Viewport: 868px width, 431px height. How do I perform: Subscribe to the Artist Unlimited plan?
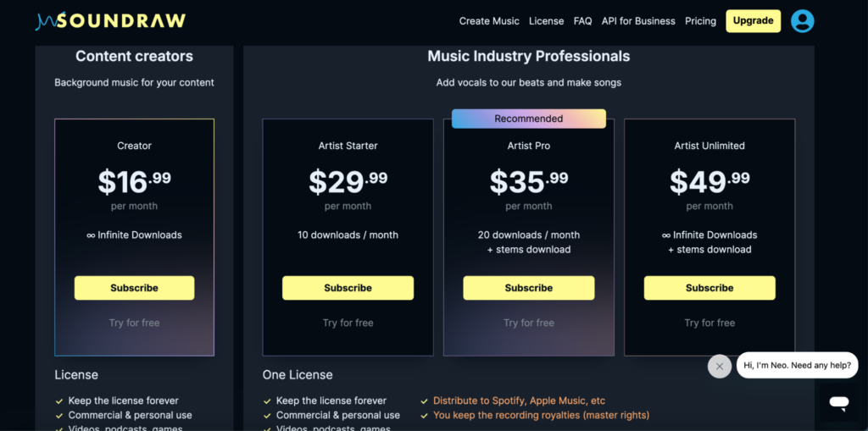pos(709,288)
